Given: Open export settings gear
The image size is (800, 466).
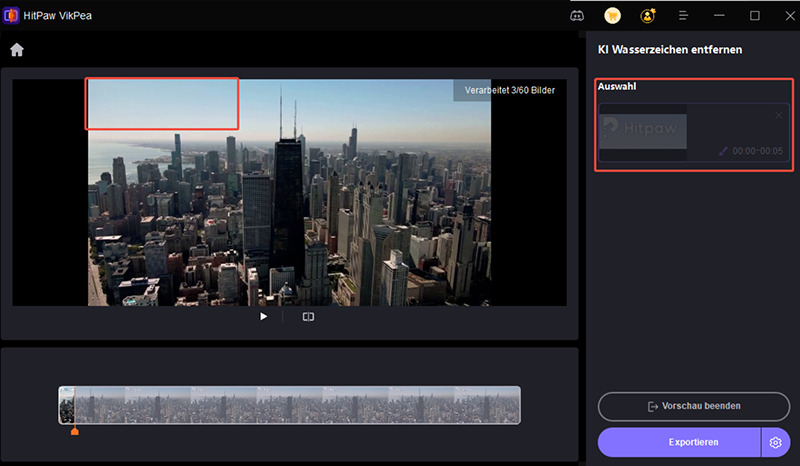Looking at the screenshot, I should (x=776, y=443).
